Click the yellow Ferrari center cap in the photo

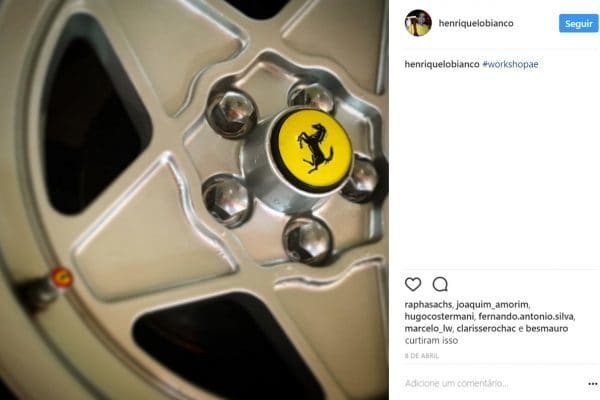point(315,150)
